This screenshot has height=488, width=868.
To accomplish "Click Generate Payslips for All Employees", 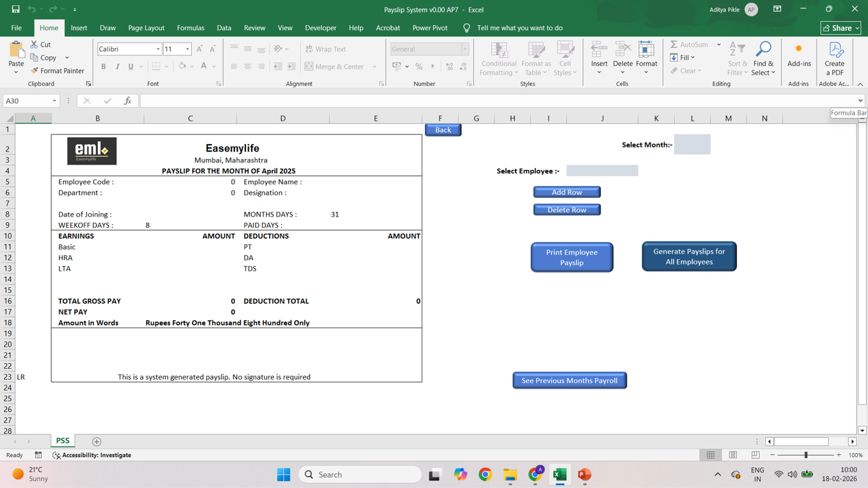I will 689,256.
